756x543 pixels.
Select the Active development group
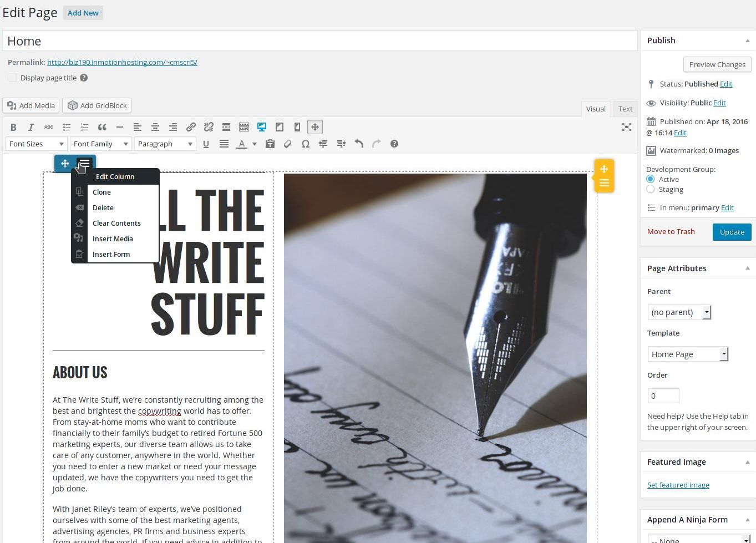click(x=651, y=179)
